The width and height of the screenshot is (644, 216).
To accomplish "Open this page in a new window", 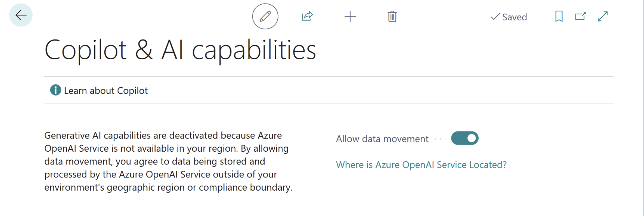I will pos(580,16).
